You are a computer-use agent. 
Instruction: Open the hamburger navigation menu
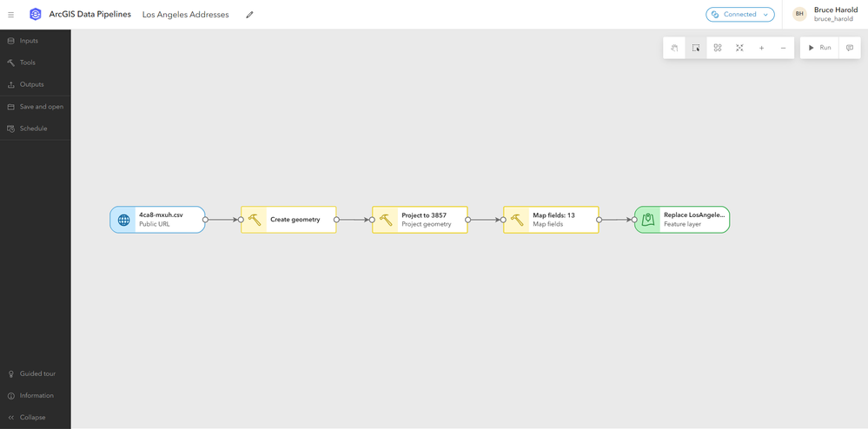[x=10, y=15]
